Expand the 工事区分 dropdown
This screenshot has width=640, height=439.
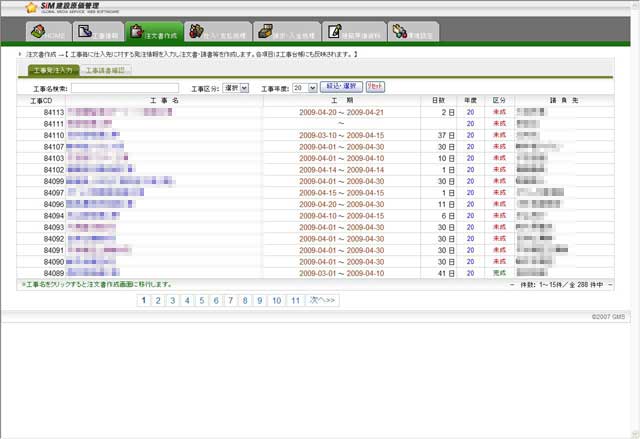point(236,88)
